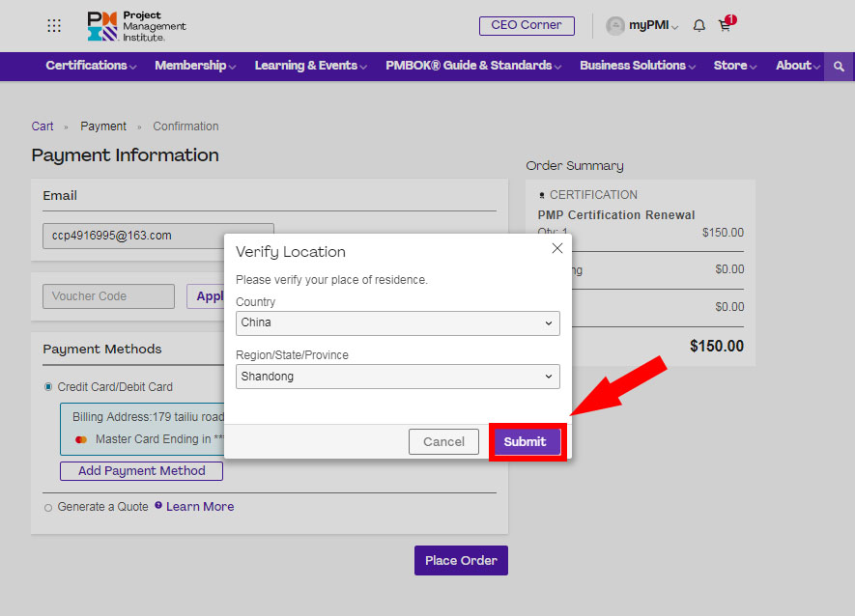Expand the Certifications menu
The height and width of the screenshot is (616, 855).
coord(91,66)
